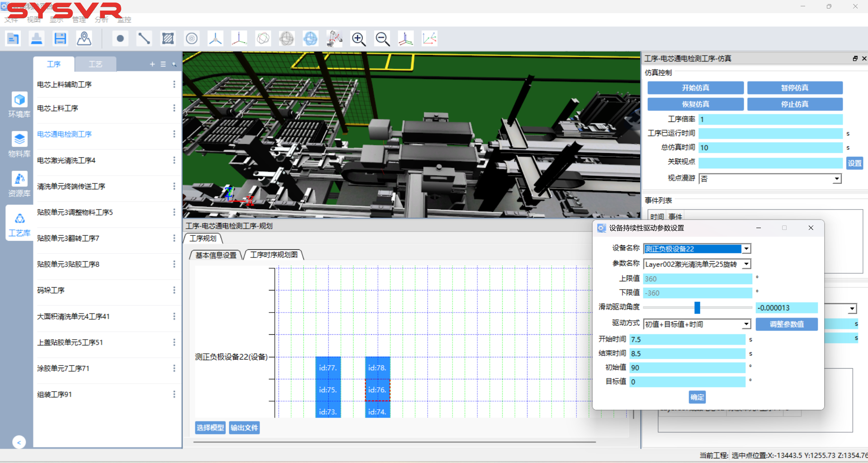Open the 资源库 sidebar library
The image size is (868, 463).
tap(19, 184)
